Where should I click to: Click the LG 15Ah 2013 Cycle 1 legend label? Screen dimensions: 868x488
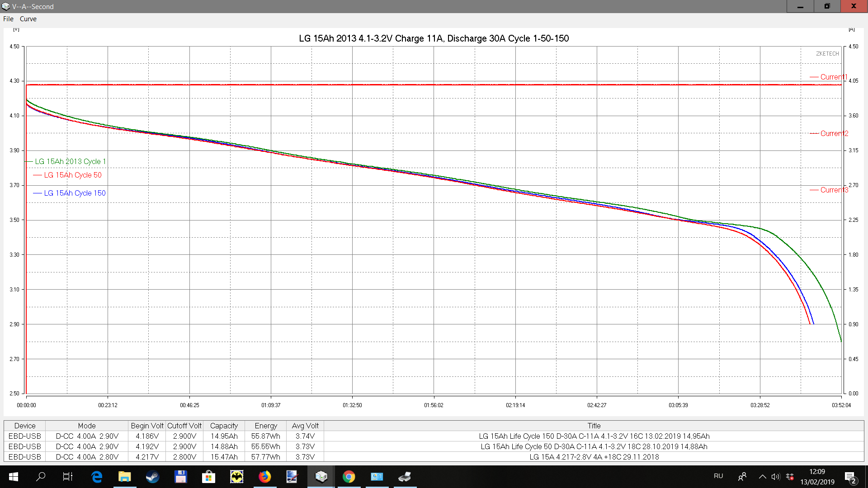[x=70, y=161]
